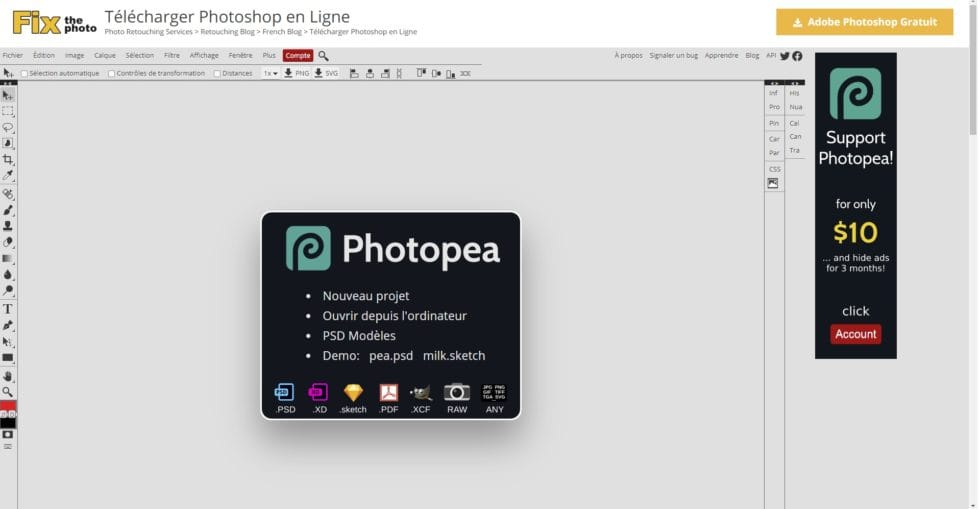
Task: Open the Cal (layers) panel tab
Action: 794,123
